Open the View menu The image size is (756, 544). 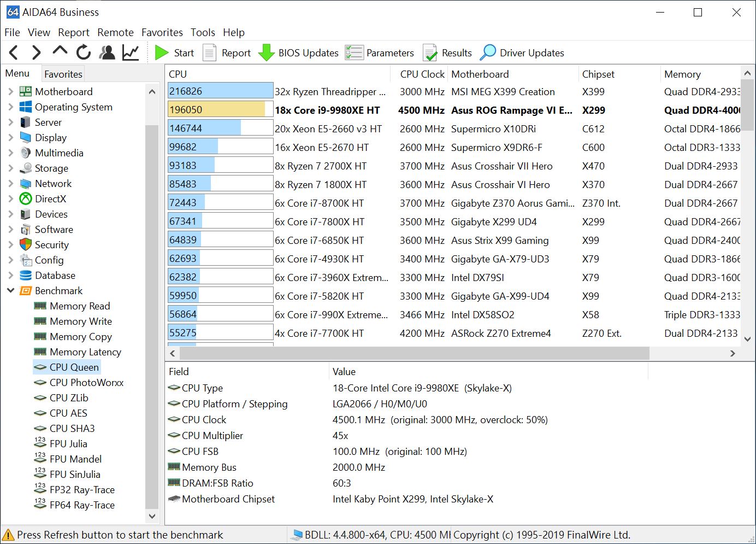click(x=39, y=32)
